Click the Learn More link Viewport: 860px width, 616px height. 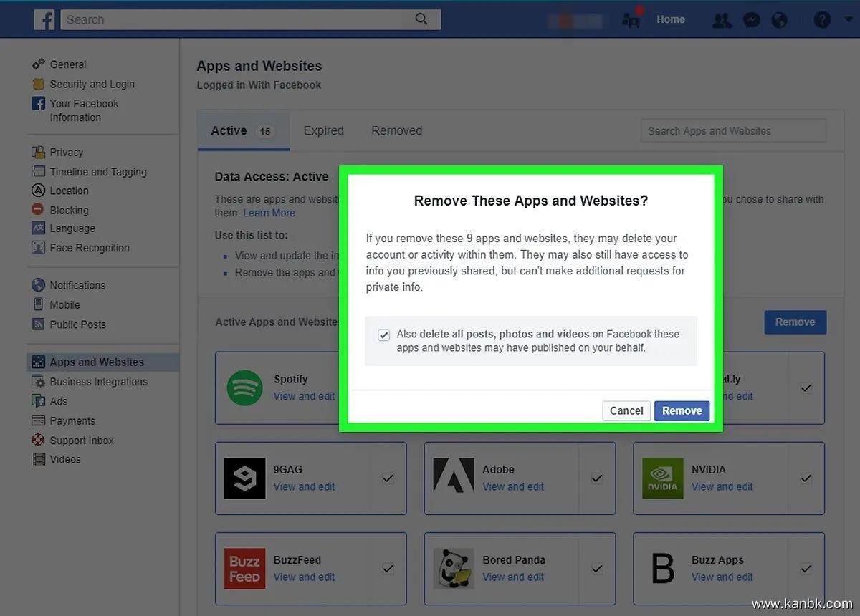pyautogui.click(x=269, y=213)
